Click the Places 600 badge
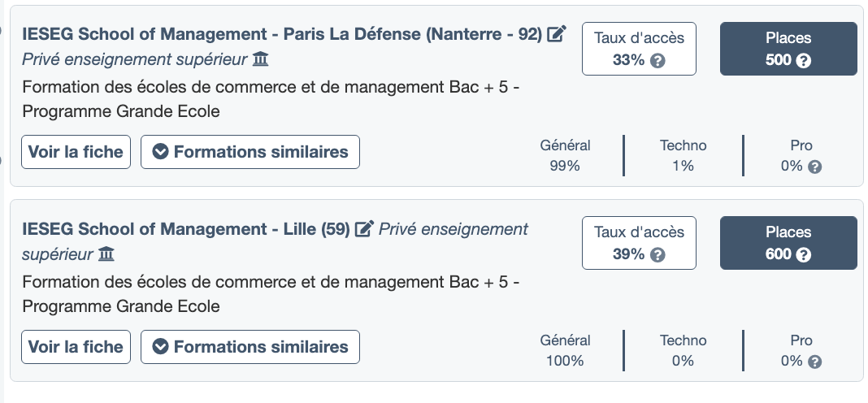 tap(788, 243)
